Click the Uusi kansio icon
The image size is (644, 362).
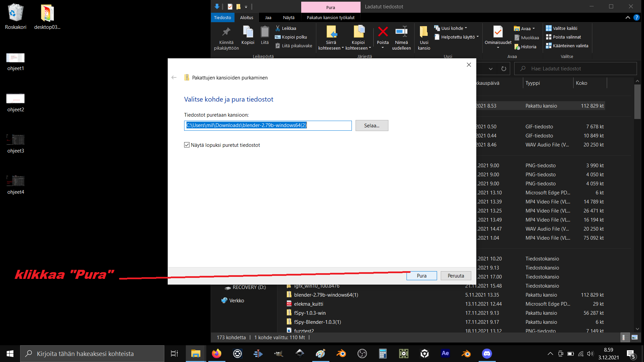pyautogui.click(x=424, y=32)
